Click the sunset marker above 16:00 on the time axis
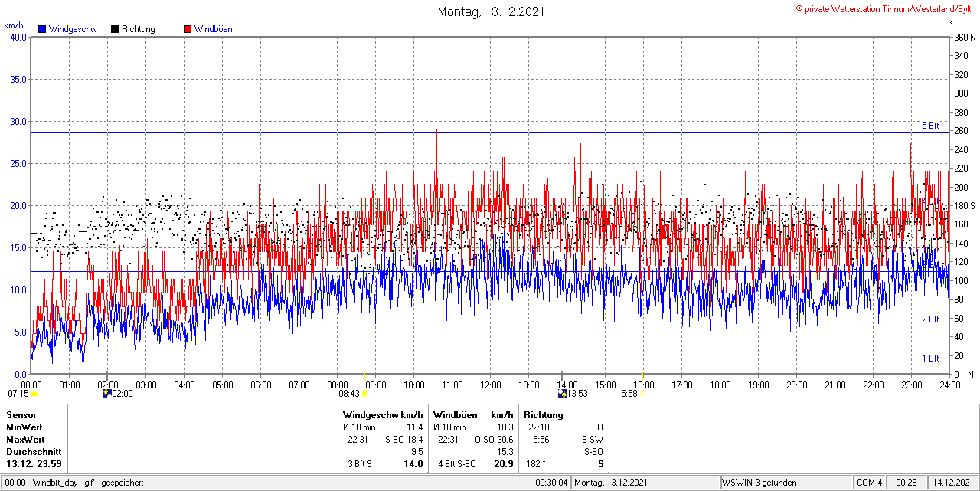 click(x=642, y=375)
